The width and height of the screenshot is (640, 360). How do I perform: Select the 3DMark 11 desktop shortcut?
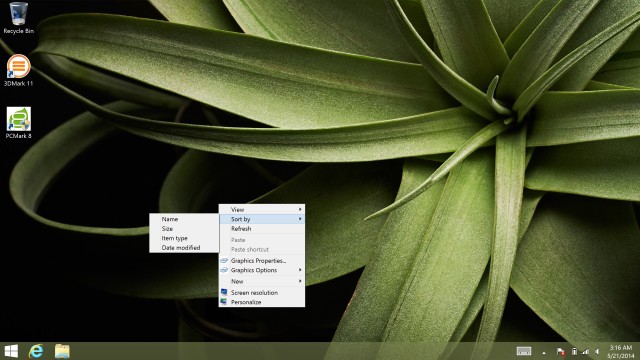[x=18, y=70]
